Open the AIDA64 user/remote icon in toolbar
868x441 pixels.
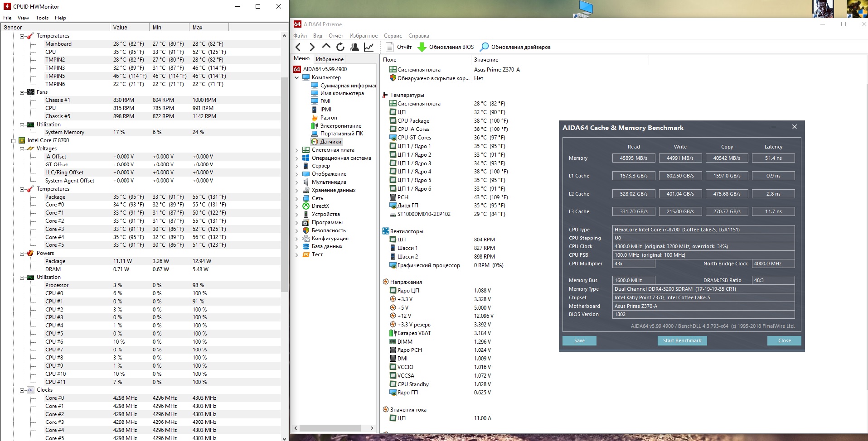point(354,47)
